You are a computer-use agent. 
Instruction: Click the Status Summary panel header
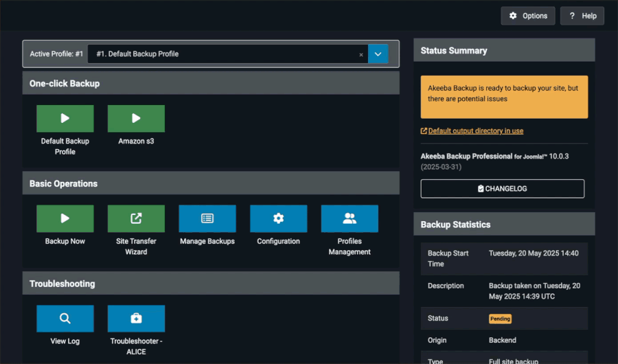pyautogui.click(x=504, y=50)
